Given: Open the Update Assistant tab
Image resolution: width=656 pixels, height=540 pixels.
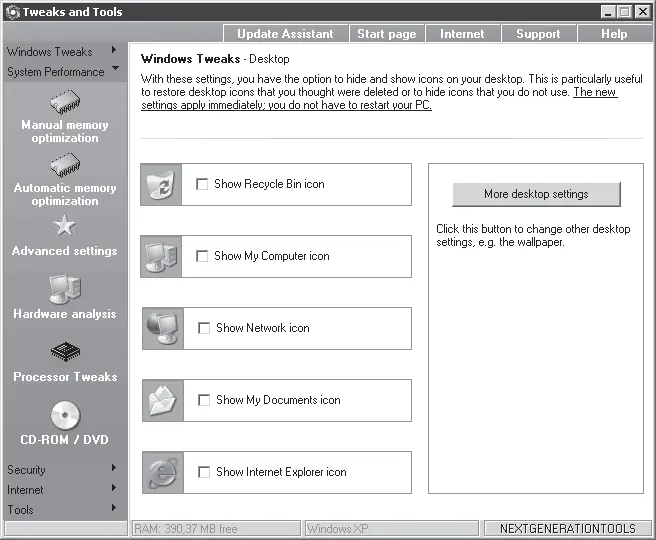Looking at the screenshot, I should (285, 34).
